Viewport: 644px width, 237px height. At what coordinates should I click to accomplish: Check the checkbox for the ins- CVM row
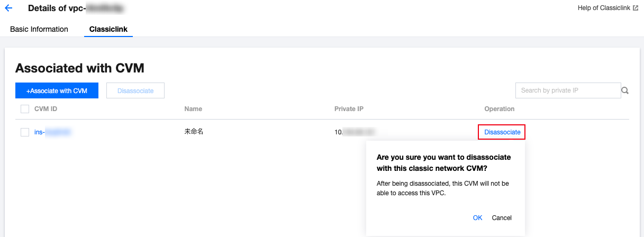[25, 132]
